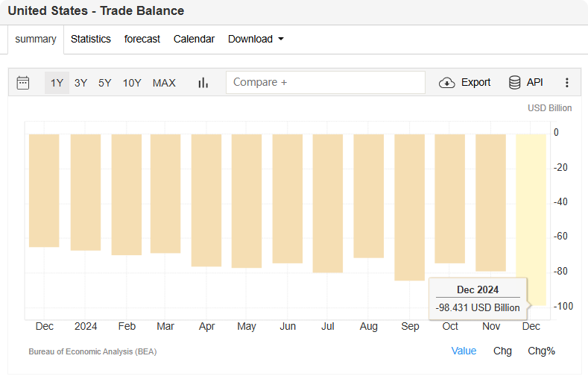Switch to the Statistics tab
588x382 pixels.
point(90,39)
